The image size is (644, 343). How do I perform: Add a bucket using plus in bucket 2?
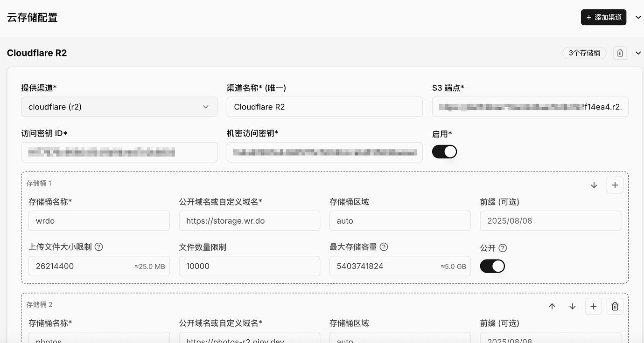[x=593, y=306]
